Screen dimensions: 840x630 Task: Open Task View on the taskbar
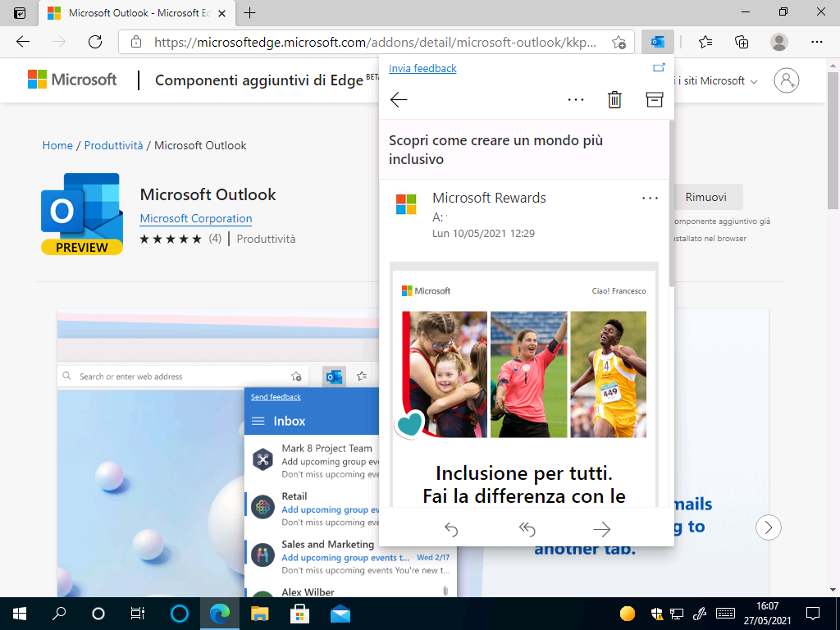[x=138, y=614]
